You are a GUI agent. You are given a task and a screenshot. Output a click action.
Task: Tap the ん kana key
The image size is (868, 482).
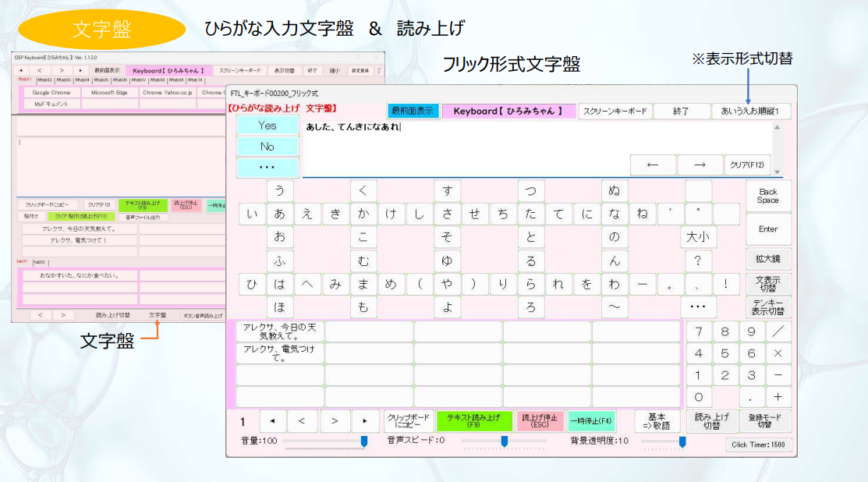(x=615, y=260)
